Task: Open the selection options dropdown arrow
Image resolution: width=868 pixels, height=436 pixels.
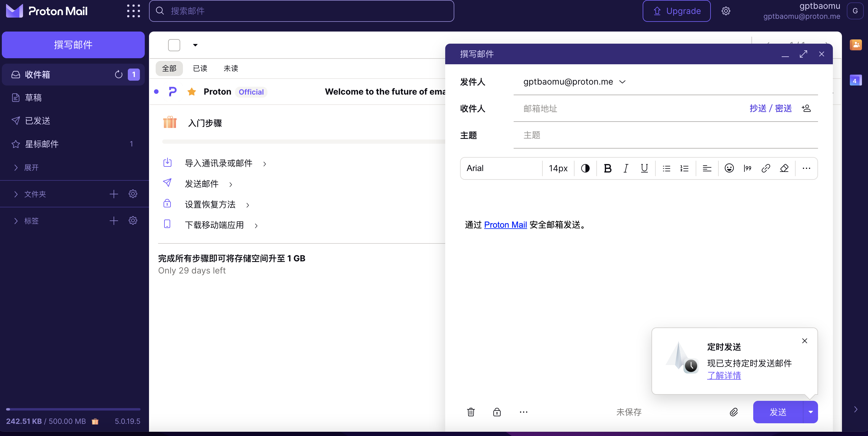Action: click(195, 45)
